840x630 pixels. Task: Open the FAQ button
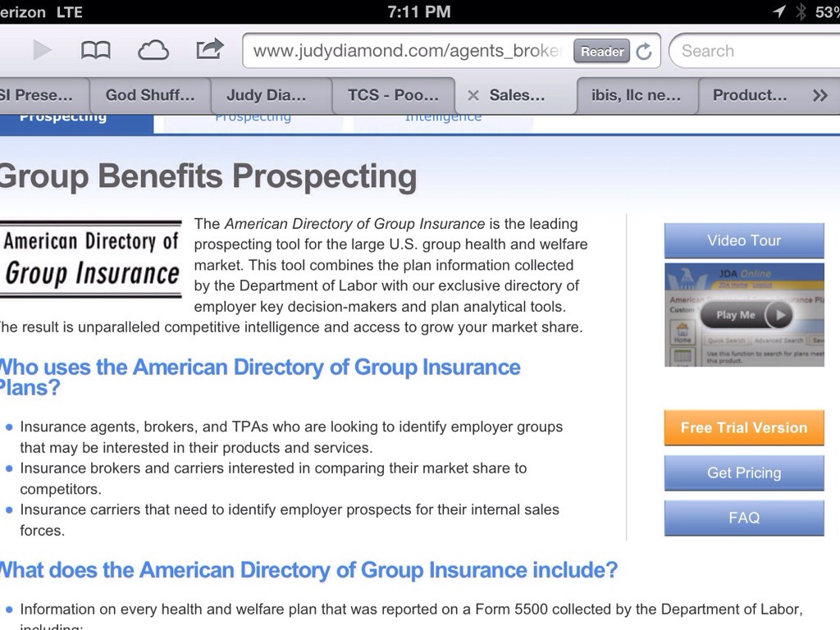pos(744,518)
